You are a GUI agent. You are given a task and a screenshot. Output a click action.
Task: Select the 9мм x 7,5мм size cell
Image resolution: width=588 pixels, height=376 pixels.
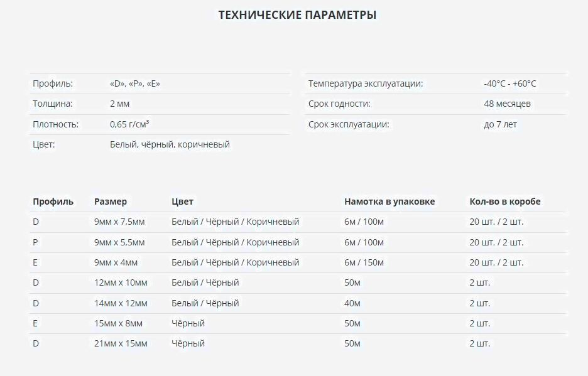tap(119, 222)
